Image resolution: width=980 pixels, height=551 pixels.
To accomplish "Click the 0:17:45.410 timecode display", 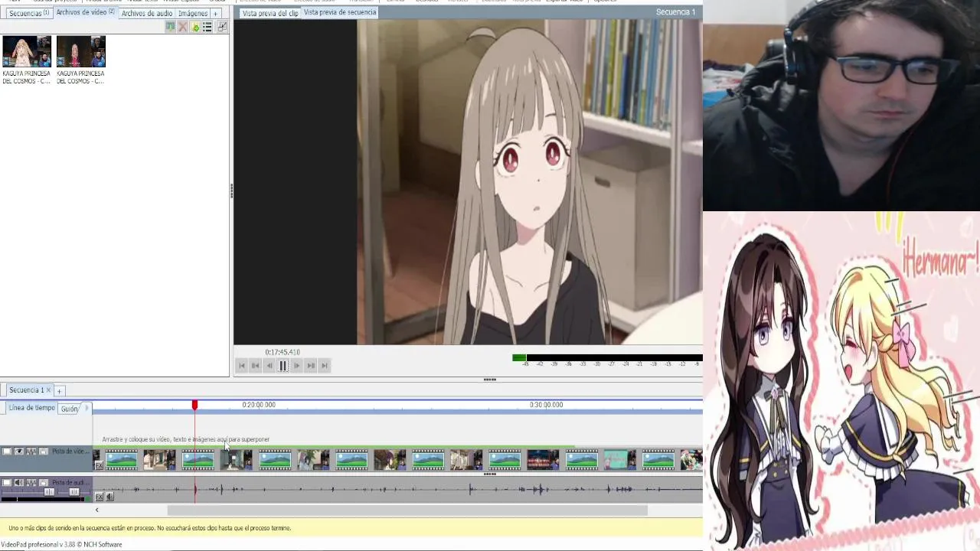I will point(283,352).
